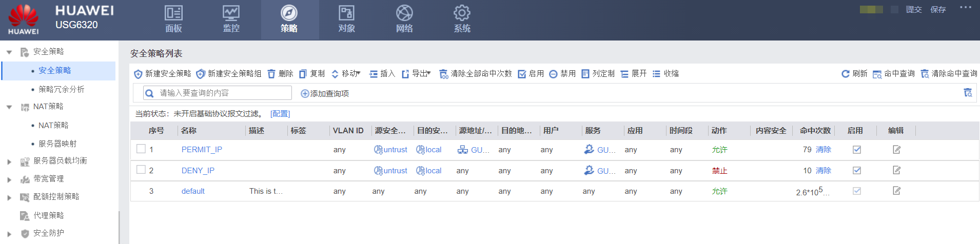Click the 刷新 refresh button
This screenshot has width=980, height=244.
click(x=854, y=74)
